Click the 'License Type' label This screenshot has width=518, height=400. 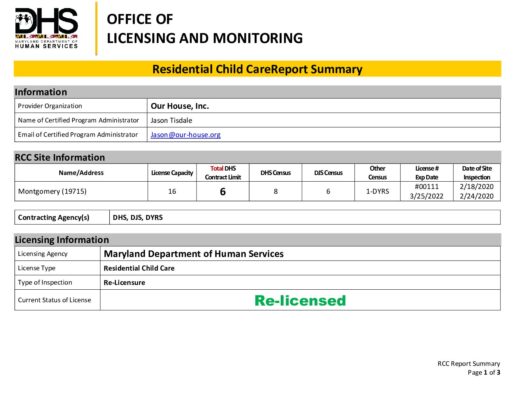(x=36, y=268)
